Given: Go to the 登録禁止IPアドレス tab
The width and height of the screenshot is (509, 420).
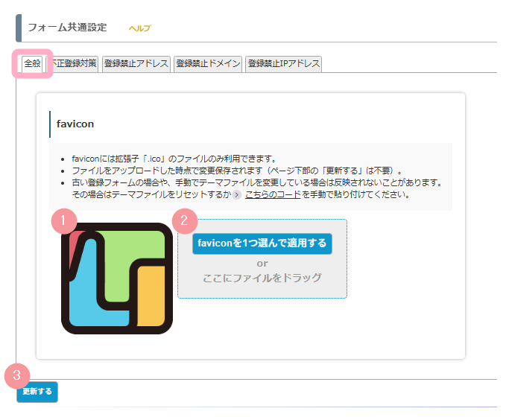Looking at the screenshot, I should pyautogui.click(x=284, y=63).
